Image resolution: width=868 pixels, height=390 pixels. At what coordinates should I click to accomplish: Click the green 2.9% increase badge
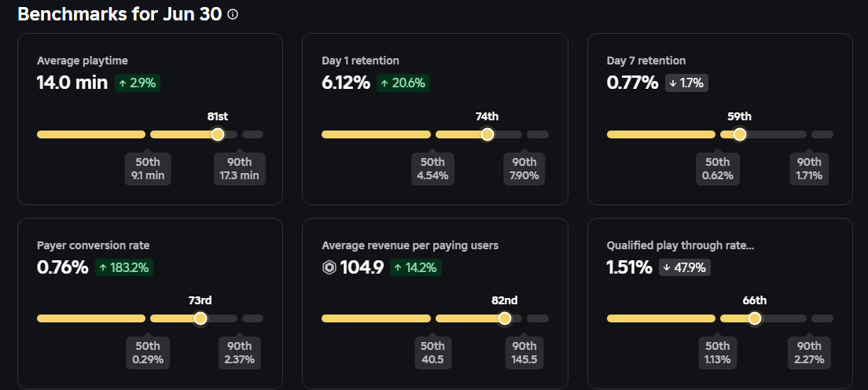click(138, 83)
